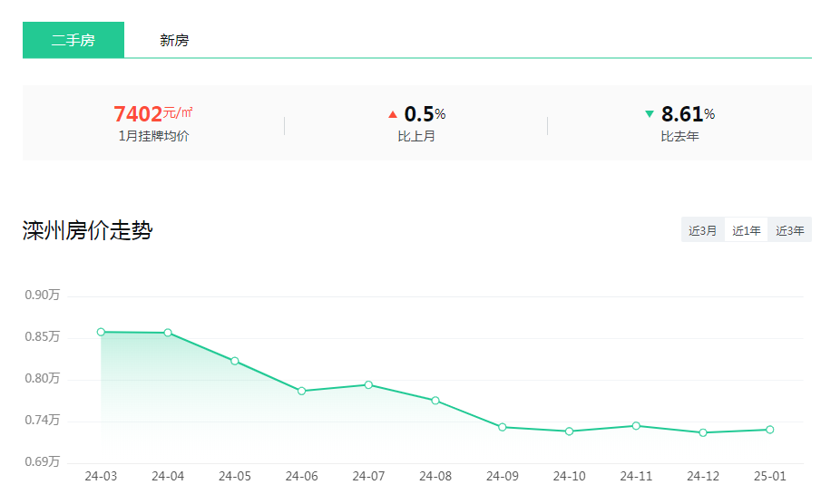Click the red up-arrow icon beside 0.5%
Viewport: 831px width, 504px height.
click(393, 114)
